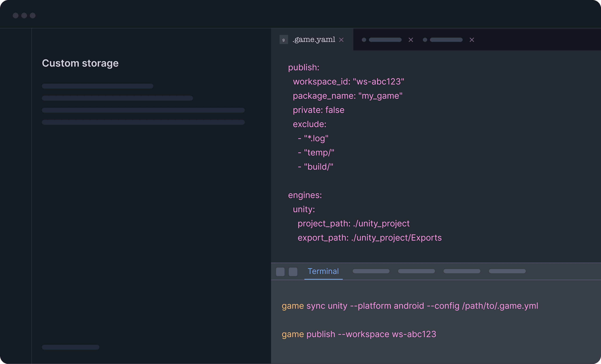Click the second tab's unsaved dot indicator
601x364 pixels.
(364, 40)
